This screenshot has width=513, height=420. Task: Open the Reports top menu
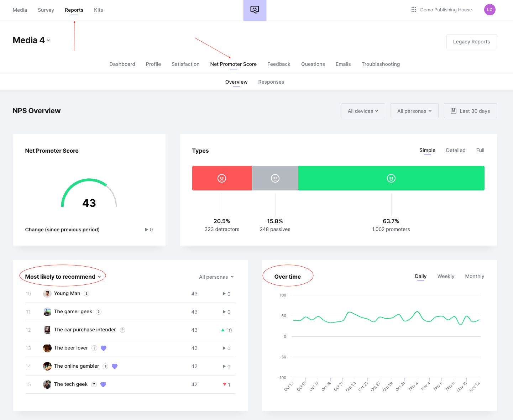[74, 10]
